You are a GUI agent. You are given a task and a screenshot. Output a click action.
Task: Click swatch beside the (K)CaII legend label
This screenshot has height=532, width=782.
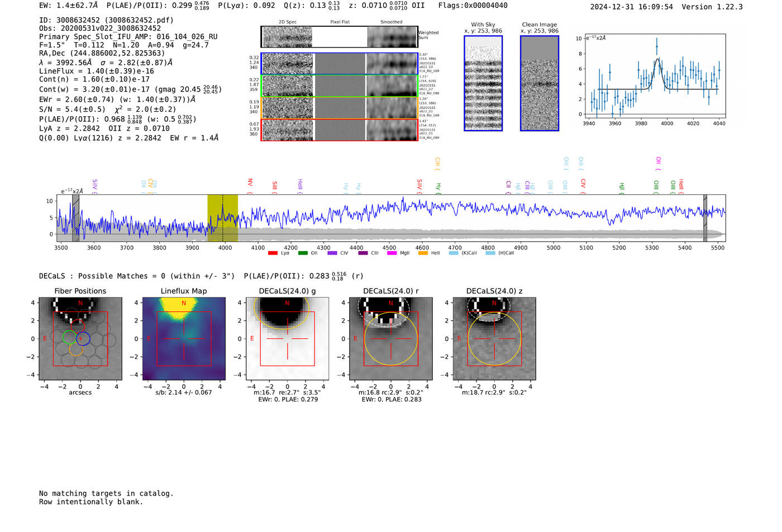453,253
